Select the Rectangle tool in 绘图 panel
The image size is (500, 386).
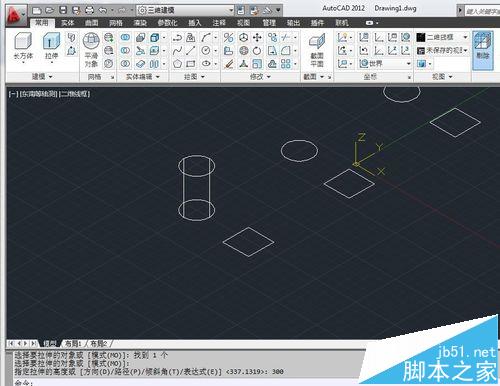click(x=191, y=64)
